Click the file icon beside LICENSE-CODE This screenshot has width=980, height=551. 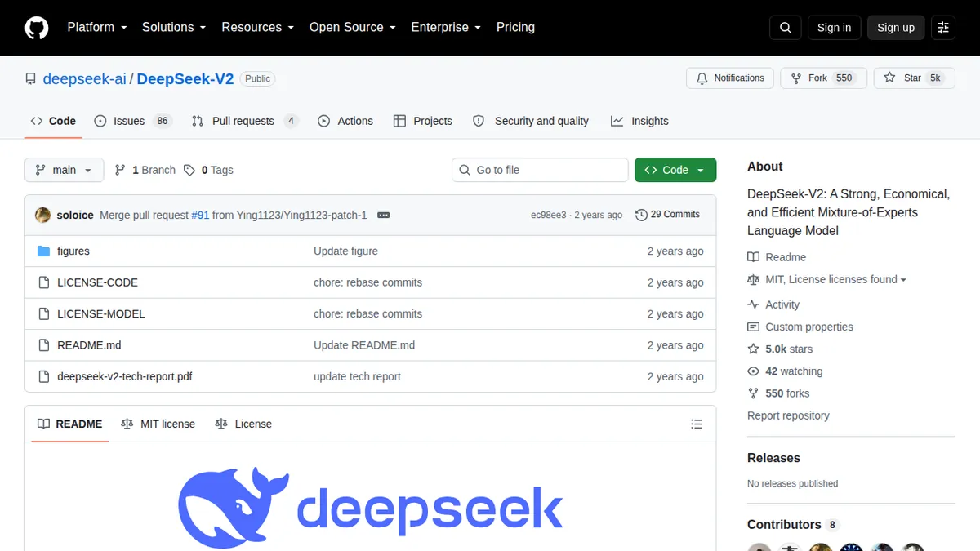coord(44,282)
